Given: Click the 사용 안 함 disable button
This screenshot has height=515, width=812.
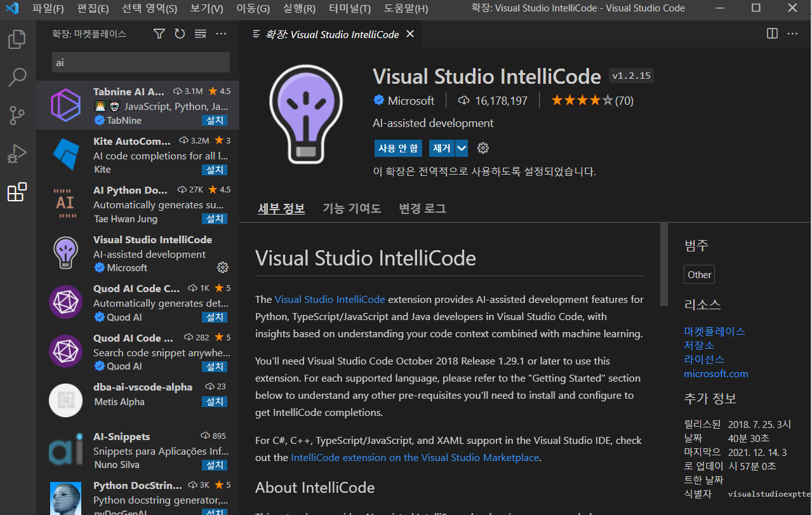Looking at the screenshot, I should pos(398,148).
